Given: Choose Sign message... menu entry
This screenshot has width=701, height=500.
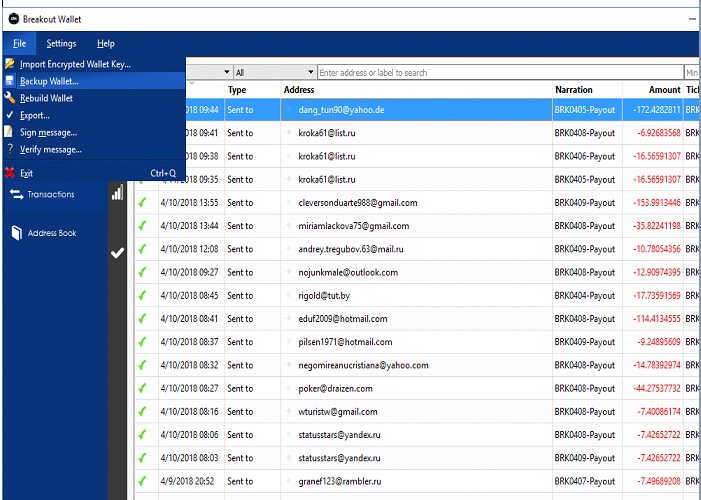Looking at the screenshot, I should pos(94,132).
